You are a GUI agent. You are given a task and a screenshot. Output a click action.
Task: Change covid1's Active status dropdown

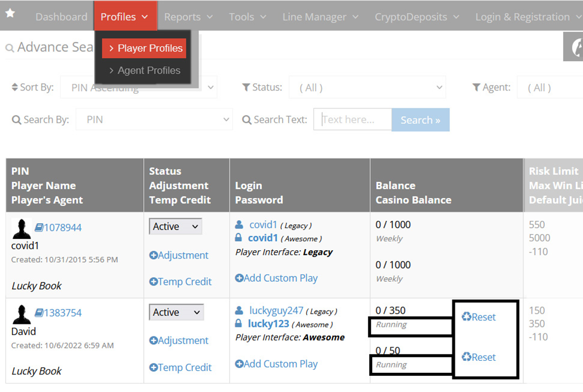tap(175, 226)
